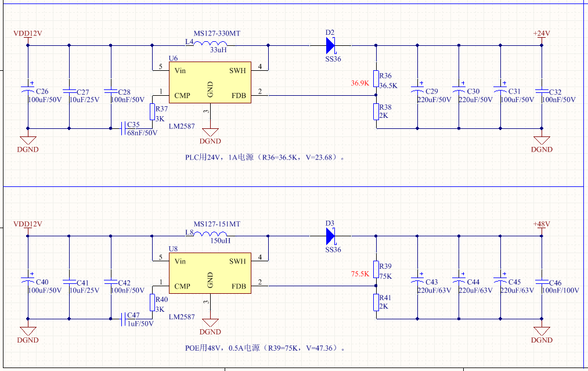Click the 100nF/100V value of C46
This screenshot has width=588, height=371.
pos(560,290)
